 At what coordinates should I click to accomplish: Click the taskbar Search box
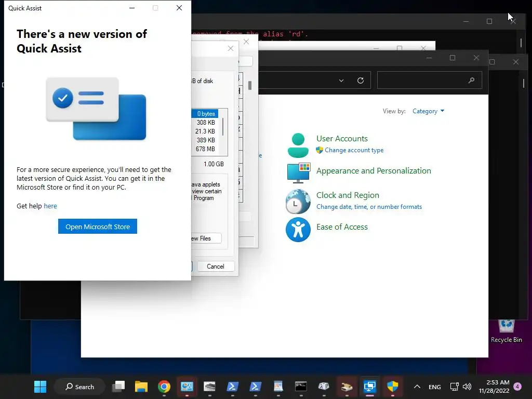[x=79, y=387]
